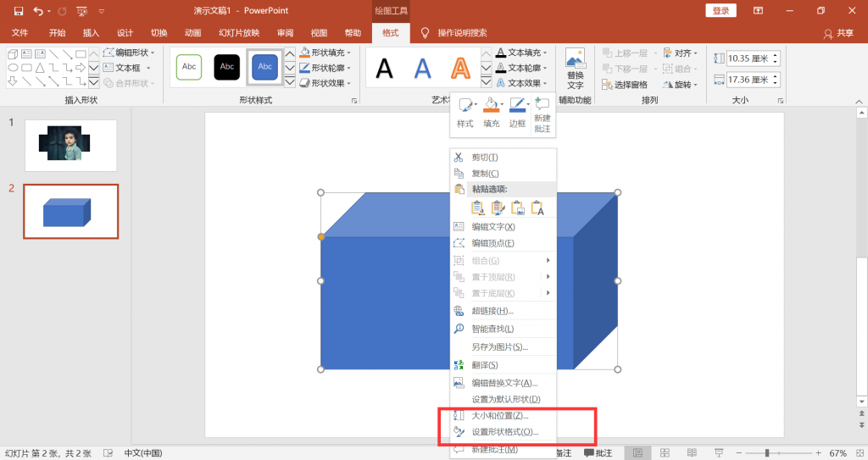Click the zoom slider handle

[x=767, y=453]
